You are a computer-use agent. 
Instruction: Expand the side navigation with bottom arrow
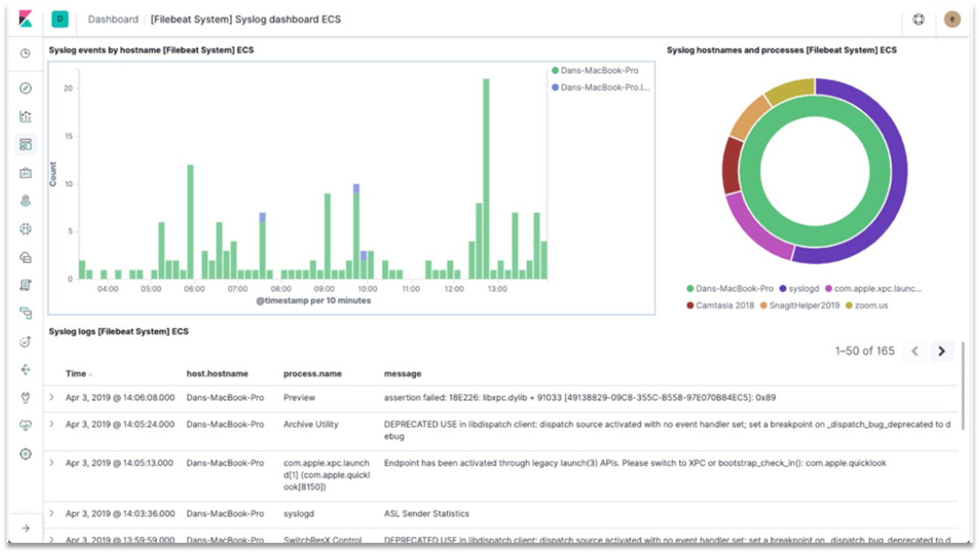pyautogui.click(x=25, y=528)
